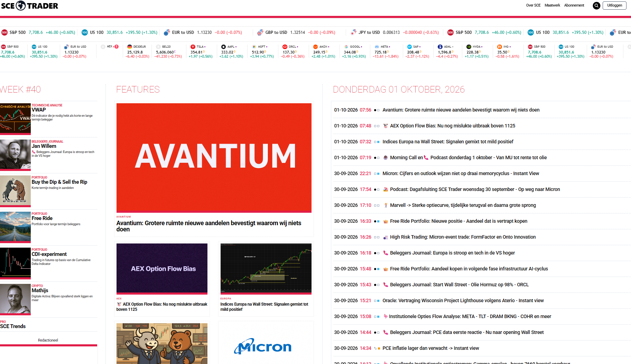Open 'High Risk Trading: Micron-event trade' news item

coord(463,237)
